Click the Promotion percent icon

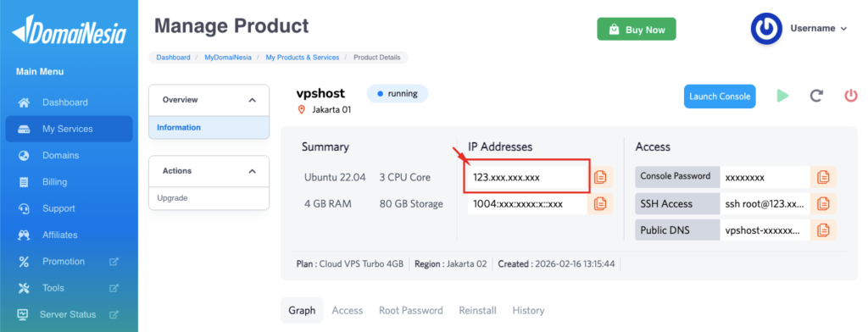pyautogui.click(x=23, y=261)
